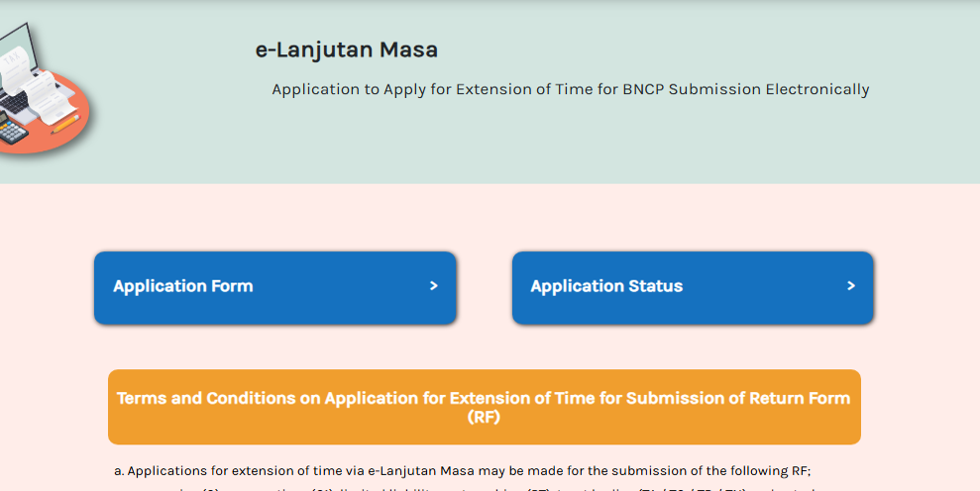The height and width of the screenshot is (491, 980).
Task: Click the Application to Apply subtitle text
Action: coord(571,89)
